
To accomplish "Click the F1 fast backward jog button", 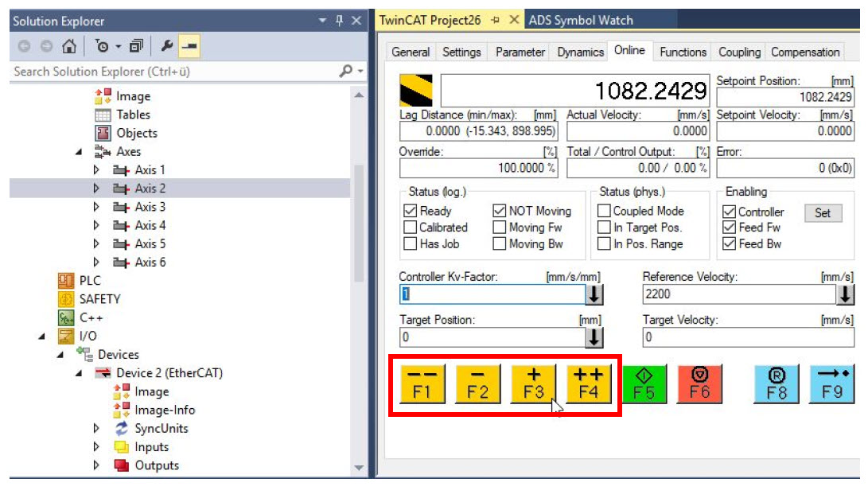I will pos(422,383).
